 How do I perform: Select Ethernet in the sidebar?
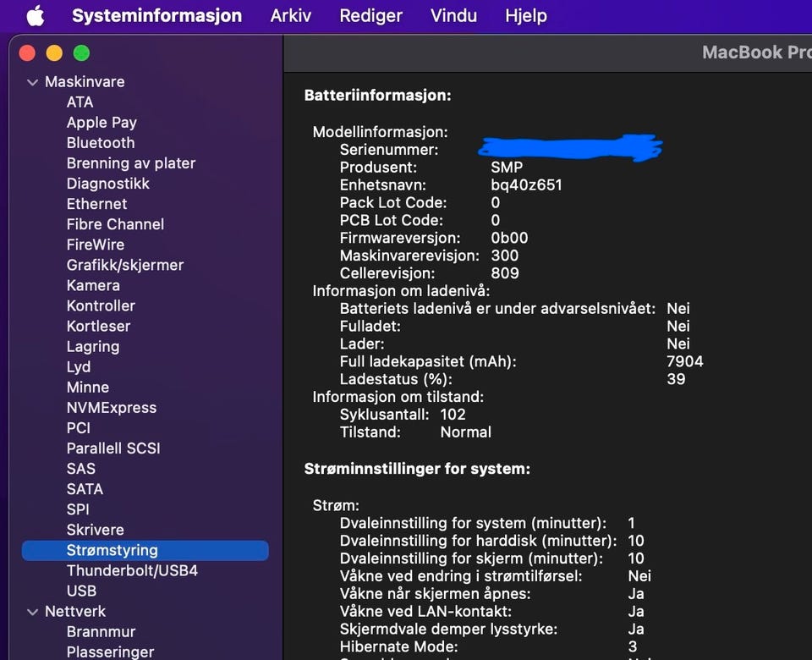97,204
